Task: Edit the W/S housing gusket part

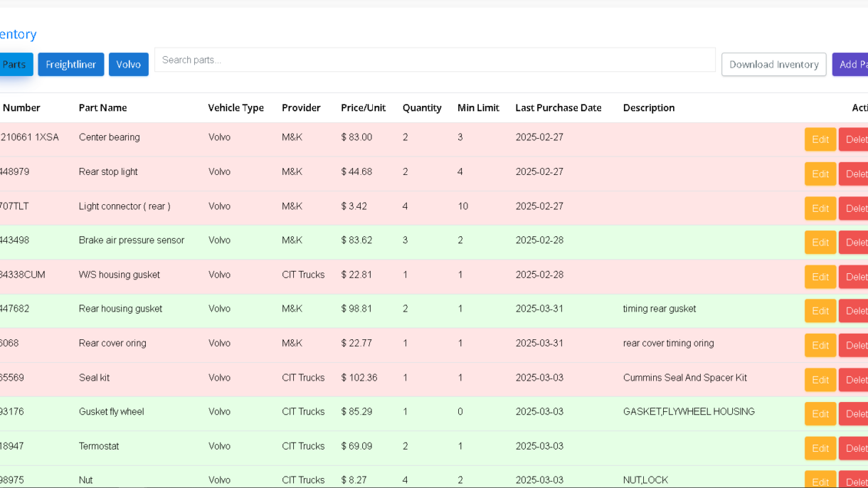Action: 820,277
